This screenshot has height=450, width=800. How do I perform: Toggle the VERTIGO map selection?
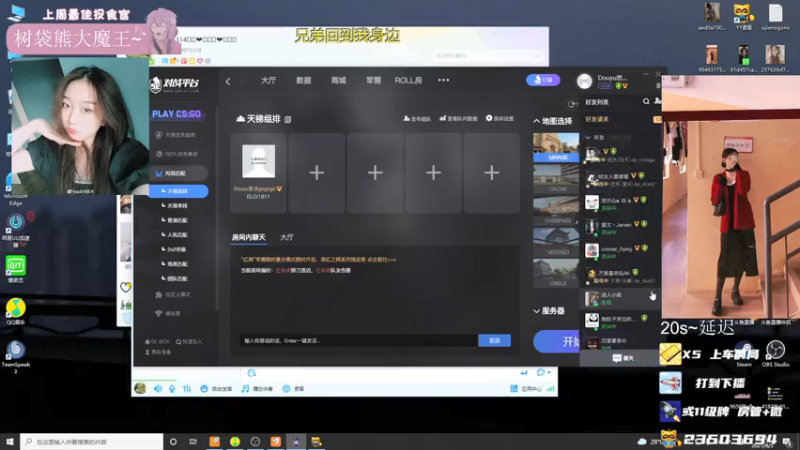coord(556,242)
